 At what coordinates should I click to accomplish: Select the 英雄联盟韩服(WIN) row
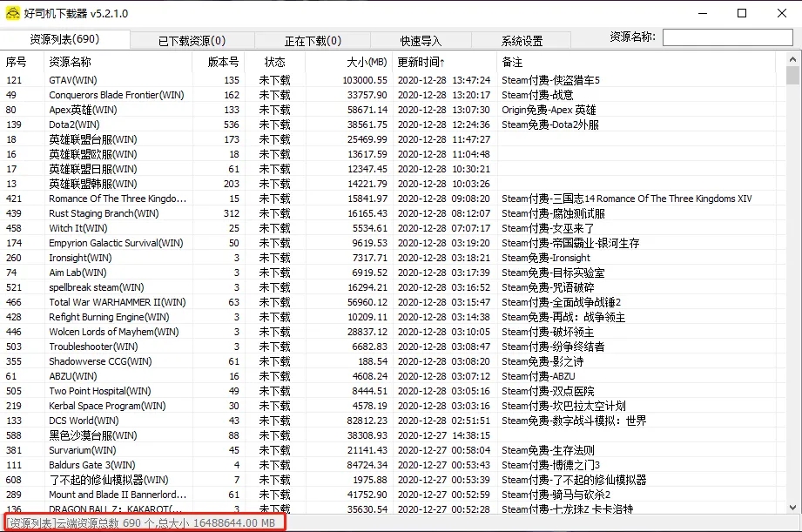pos(393,185)
